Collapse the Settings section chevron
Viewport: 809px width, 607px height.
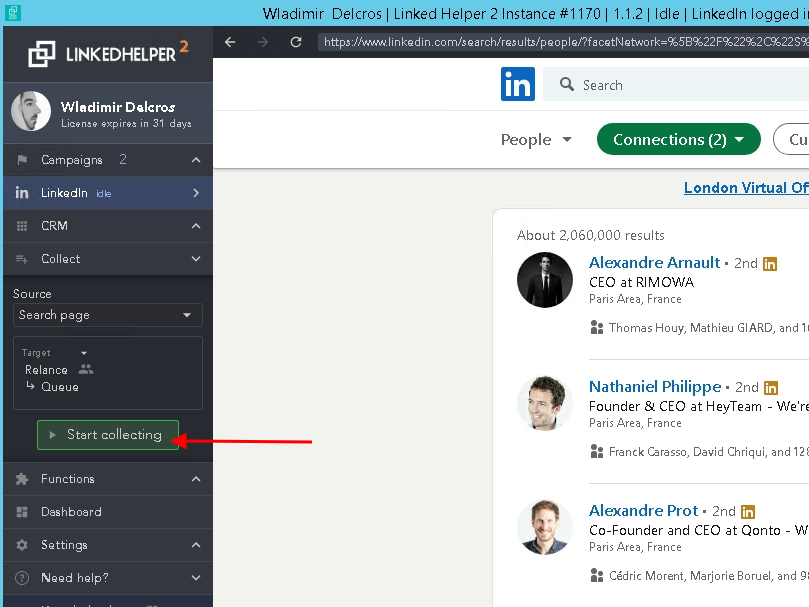[196, 545]
